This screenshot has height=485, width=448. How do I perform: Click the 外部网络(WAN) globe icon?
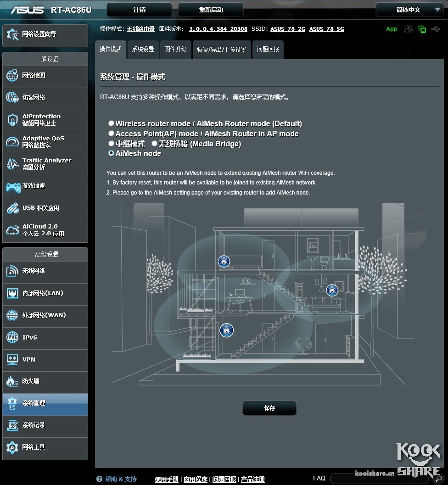click(x=12, y=316)
